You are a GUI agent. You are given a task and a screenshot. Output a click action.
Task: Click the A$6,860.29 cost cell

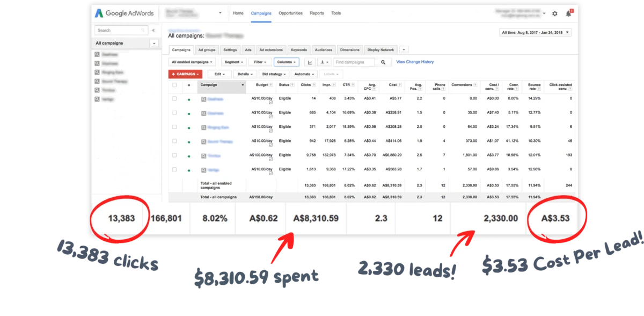(x=392, y=155)
